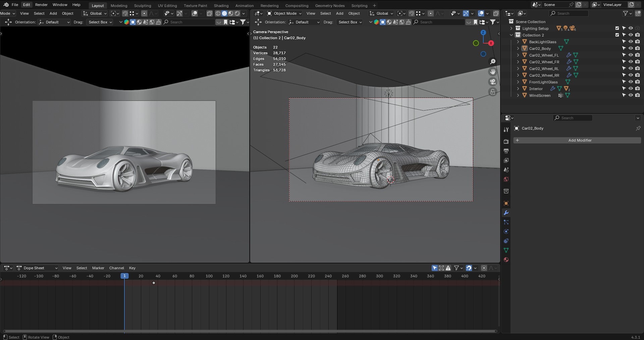Disable Interior in renders via camera icon
The width and height of the screenshot is (644, 340).
pyautogui.click(x=637, y=88)
